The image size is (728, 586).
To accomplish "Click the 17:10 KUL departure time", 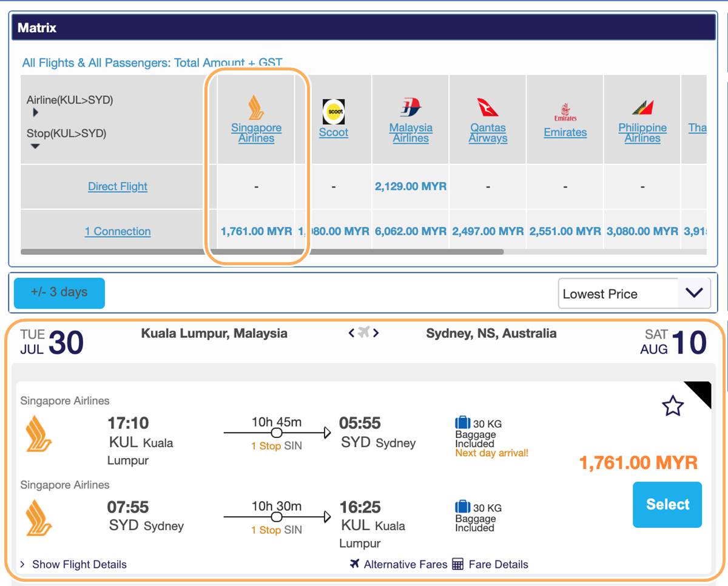I will tap(128, 423).
